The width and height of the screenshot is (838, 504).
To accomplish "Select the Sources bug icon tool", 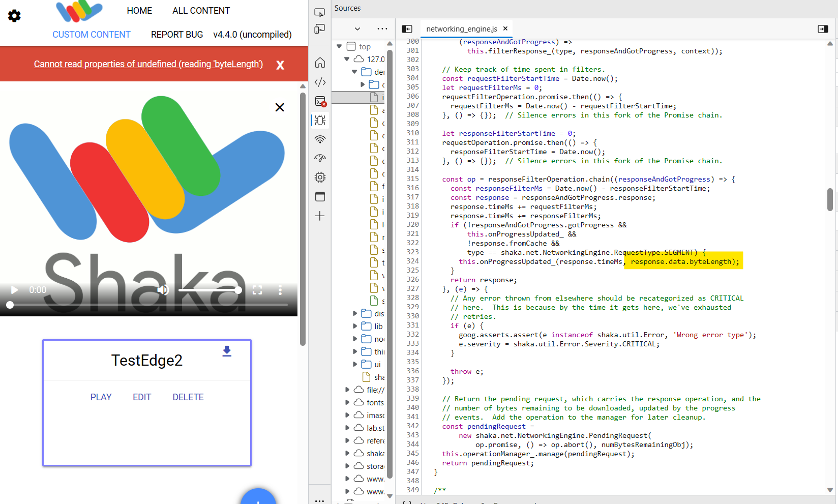I will [320, 120].
